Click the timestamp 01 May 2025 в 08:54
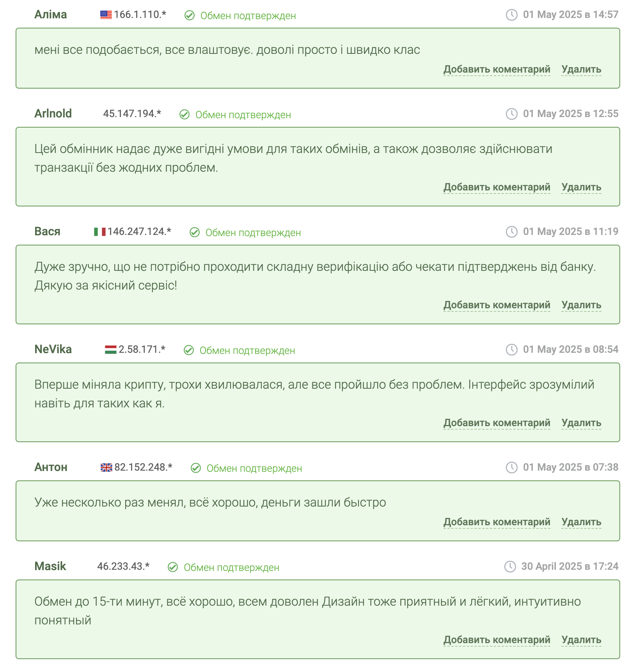The width and height of the screenshot is (635, 672). click(570, 349)
